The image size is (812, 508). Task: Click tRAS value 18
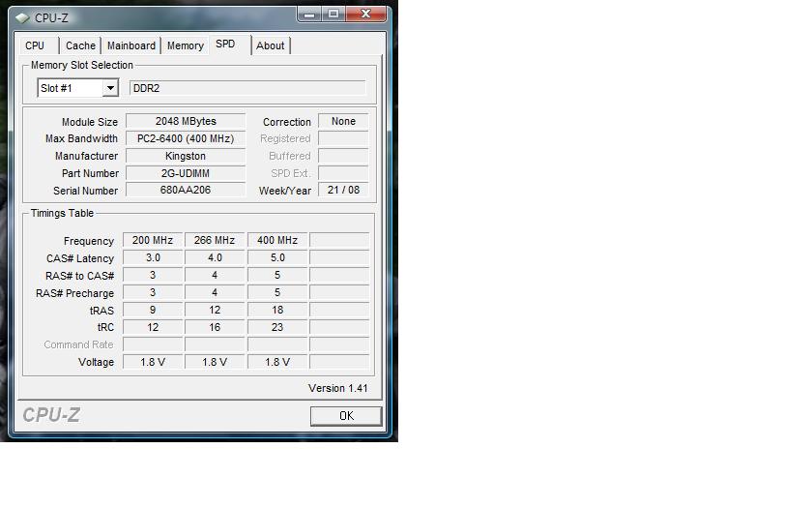pyautogui.click(x=277, y=310)
